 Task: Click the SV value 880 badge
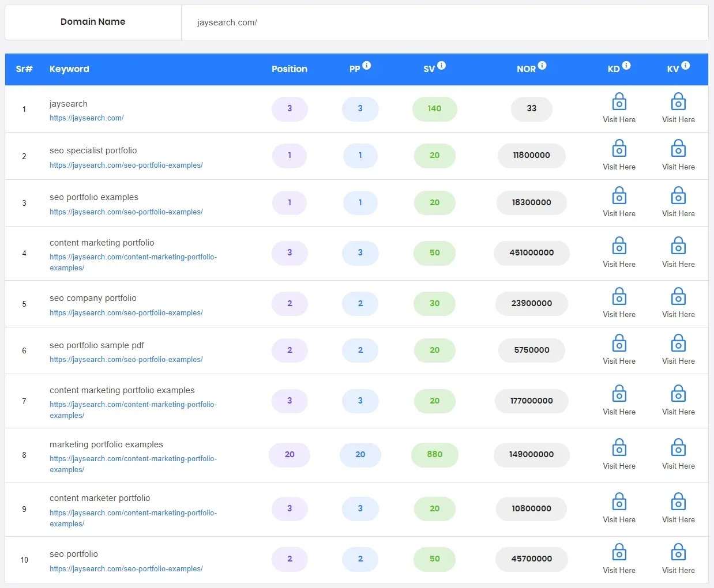click(x=435, y=454)
